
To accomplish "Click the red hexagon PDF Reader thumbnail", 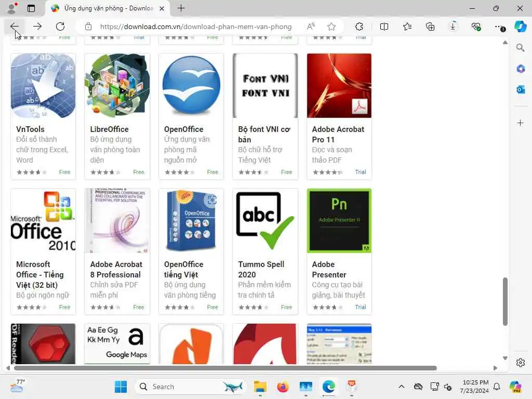I will [43, 344].
